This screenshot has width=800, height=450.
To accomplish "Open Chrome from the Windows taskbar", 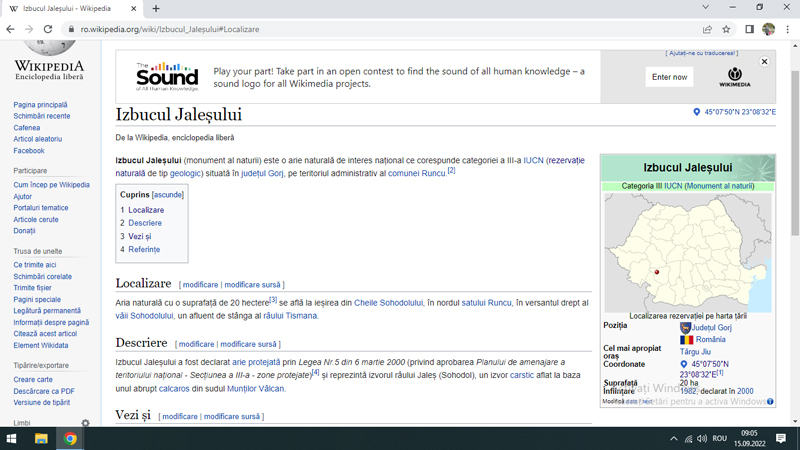I will [x=70, y=438].
